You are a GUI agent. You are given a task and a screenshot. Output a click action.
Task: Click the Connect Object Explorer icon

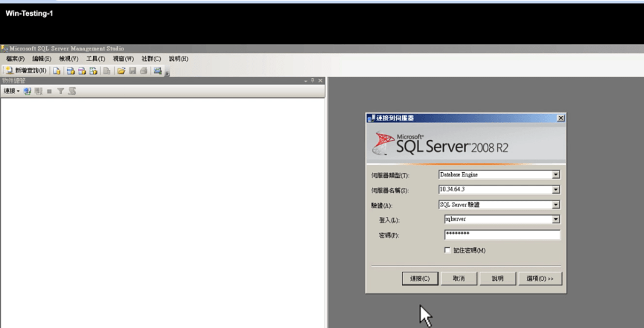(x=27, y=91)
